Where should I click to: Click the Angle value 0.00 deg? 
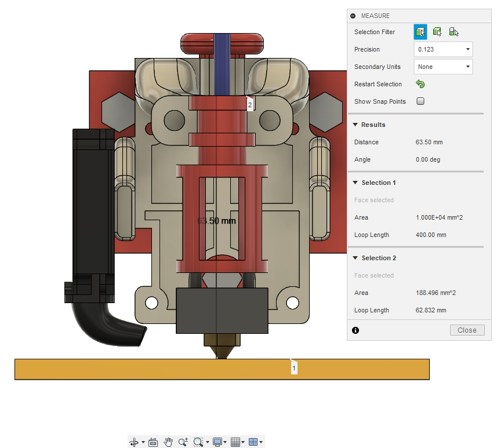(x=428, y=160)
